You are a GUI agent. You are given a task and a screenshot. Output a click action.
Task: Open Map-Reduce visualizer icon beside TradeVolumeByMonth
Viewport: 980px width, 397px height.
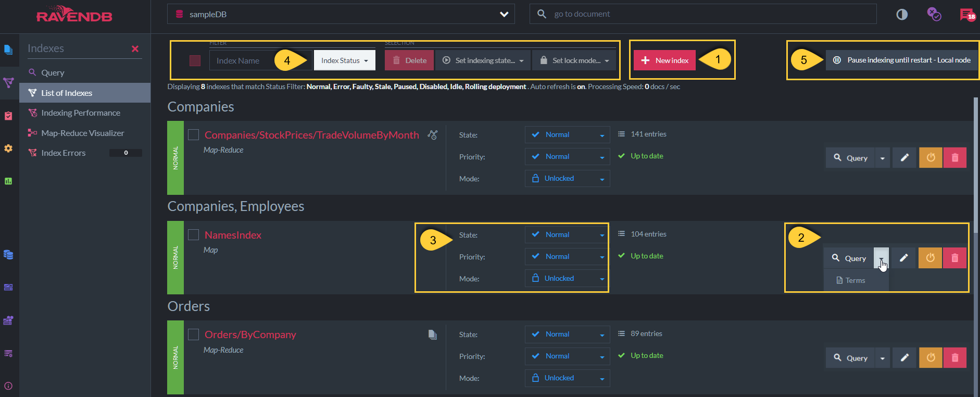coord(432,134)
